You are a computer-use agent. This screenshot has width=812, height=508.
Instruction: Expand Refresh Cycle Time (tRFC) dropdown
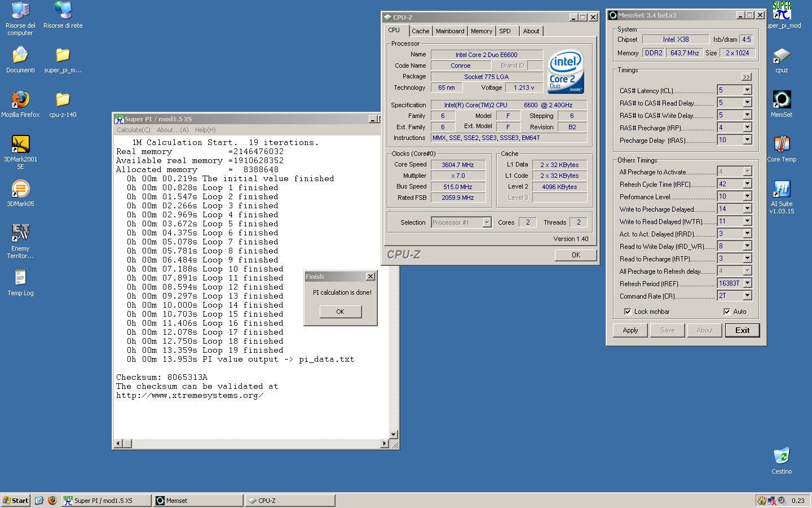(747, 184)
